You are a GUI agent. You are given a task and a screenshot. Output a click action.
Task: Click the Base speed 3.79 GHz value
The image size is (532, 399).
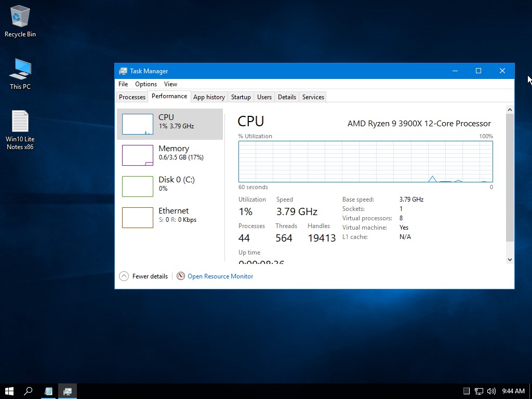411,199
